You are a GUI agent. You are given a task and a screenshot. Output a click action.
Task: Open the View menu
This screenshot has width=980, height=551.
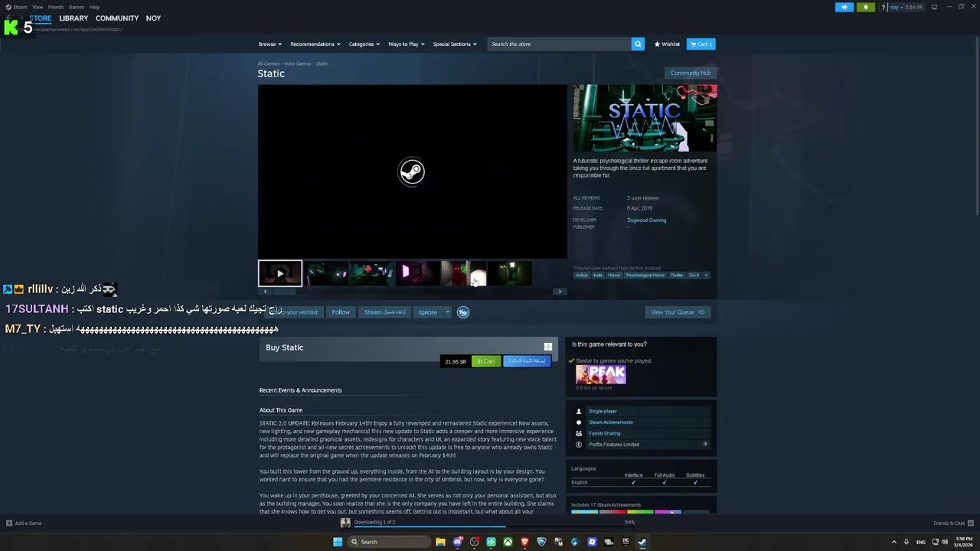point(38,7)
